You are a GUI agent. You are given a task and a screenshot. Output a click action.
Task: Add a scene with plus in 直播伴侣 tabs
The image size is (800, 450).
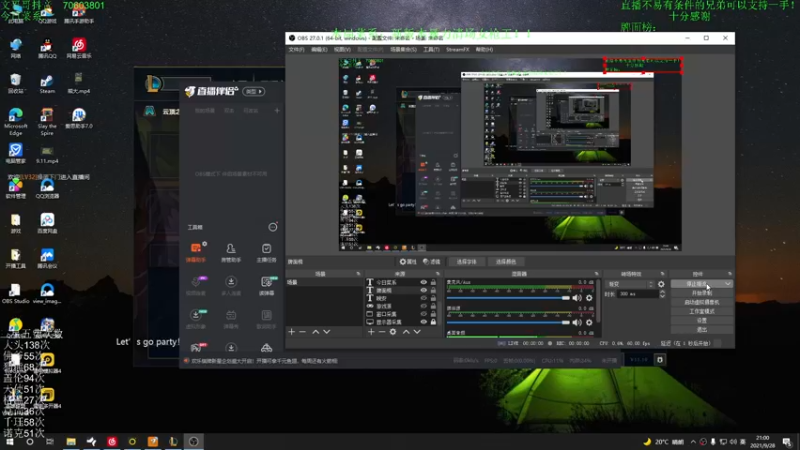[277, 111]
